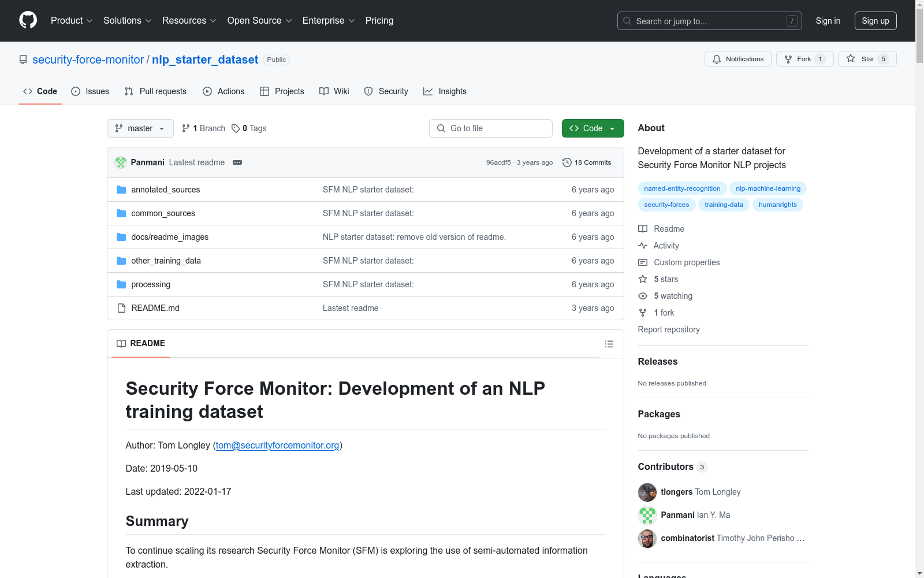Click the annotated_sources folder icon
The width and height of the screenshot is (924, 578).
121,190
